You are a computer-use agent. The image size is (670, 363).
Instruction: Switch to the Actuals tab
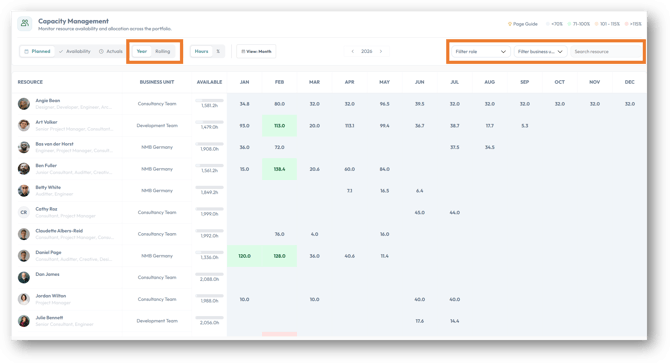(x=111, y=51)
